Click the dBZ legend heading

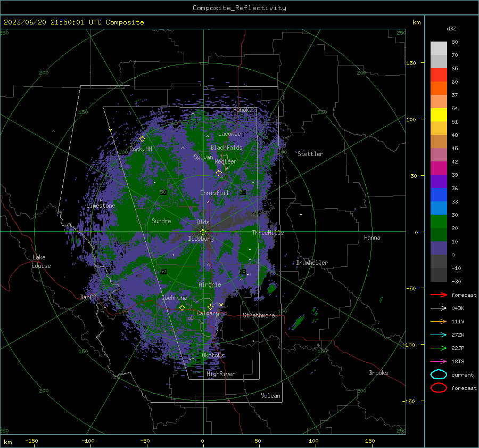click(x=451, y=28)
